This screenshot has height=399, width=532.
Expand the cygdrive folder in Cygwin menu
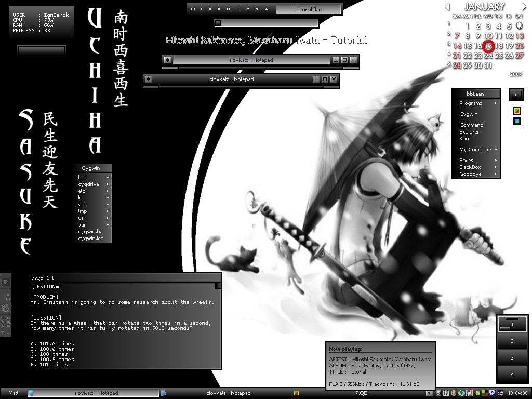[92, 184]
